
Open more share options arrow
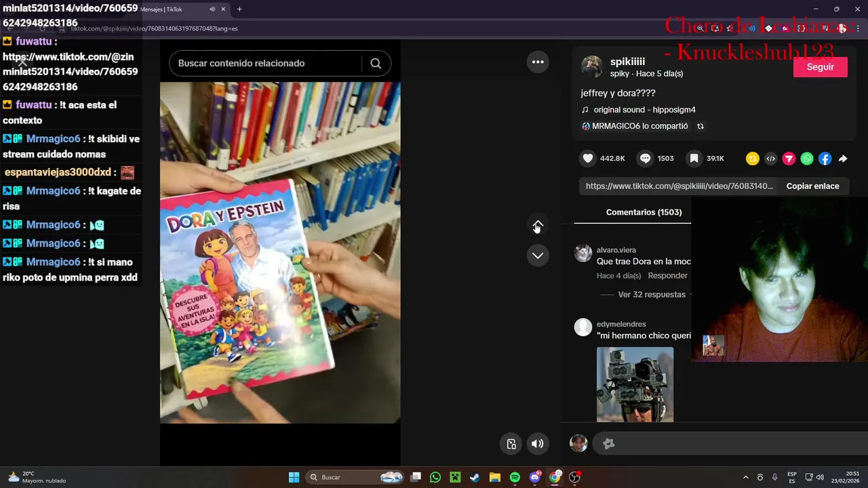pos(843,159)
